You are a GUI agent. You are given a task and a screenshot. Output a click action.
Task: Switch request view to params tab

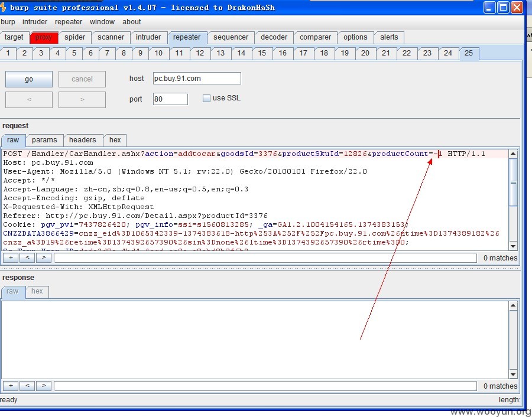coord(44,140)
